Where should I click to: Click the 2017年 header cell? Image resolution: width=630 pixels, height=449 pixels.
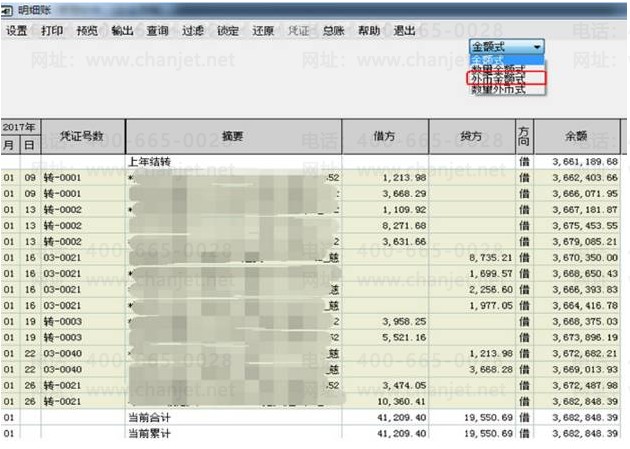20,127
